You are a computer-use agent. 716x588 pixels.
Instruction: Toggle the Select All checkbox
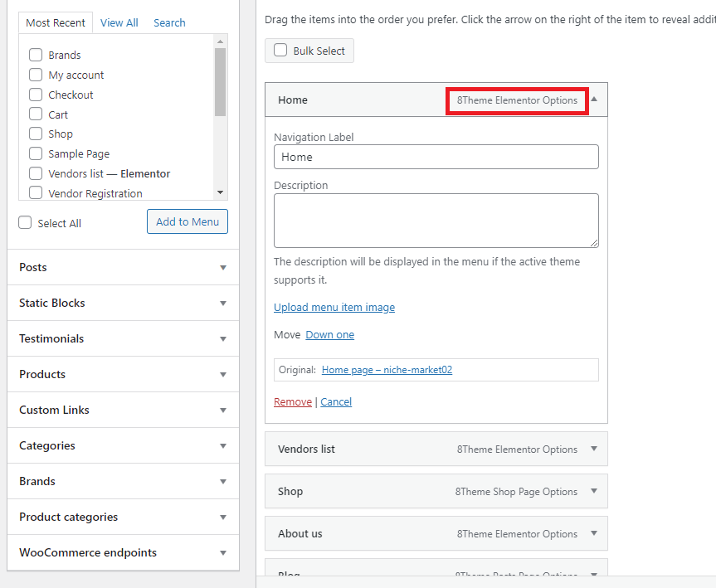pyautogui.click(x=25, y=223)
